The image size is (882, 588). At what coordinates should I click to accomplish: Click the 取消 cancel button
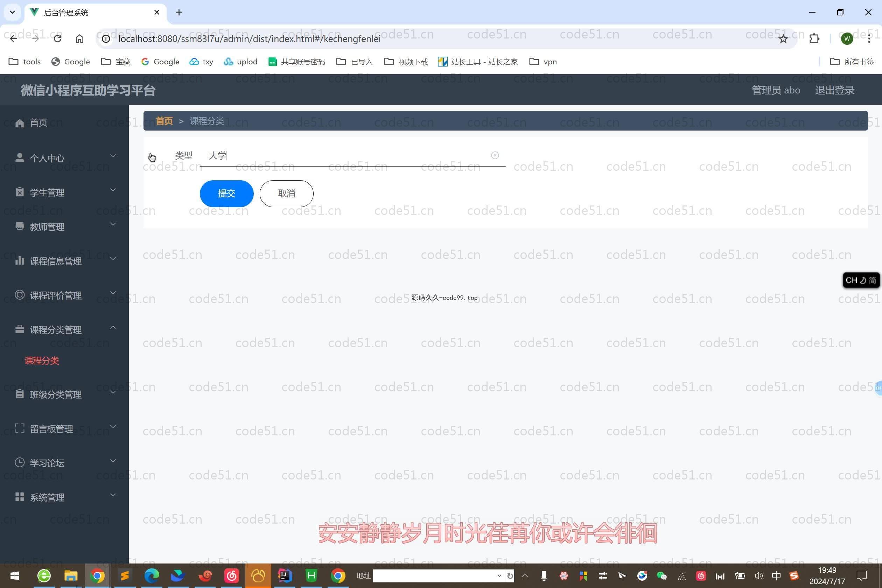pyautogui.click(x=287, y=194)
